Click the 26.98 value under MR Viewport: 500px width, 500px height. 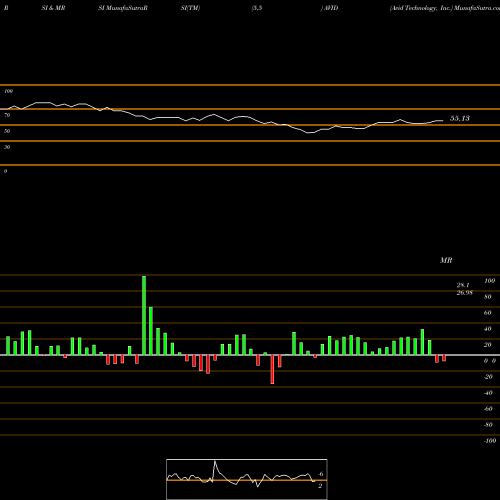coord(465,293)
